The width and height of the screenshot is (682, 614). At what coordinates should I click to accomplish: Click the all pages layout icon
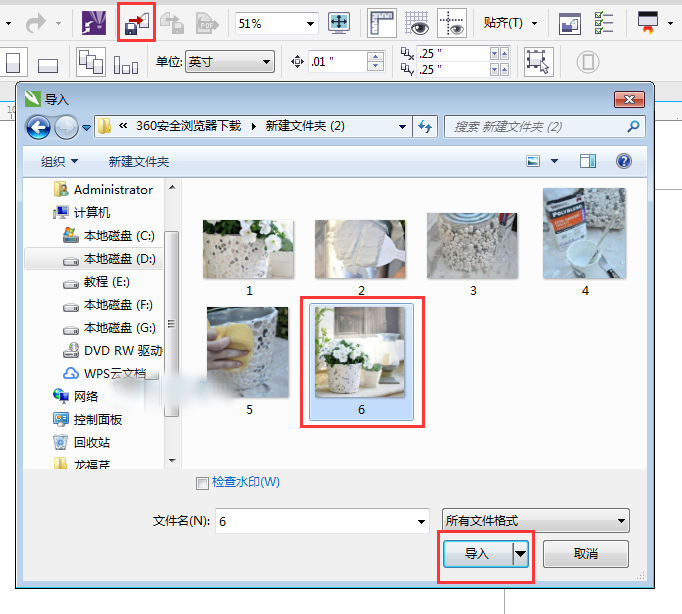click(91, 62)
